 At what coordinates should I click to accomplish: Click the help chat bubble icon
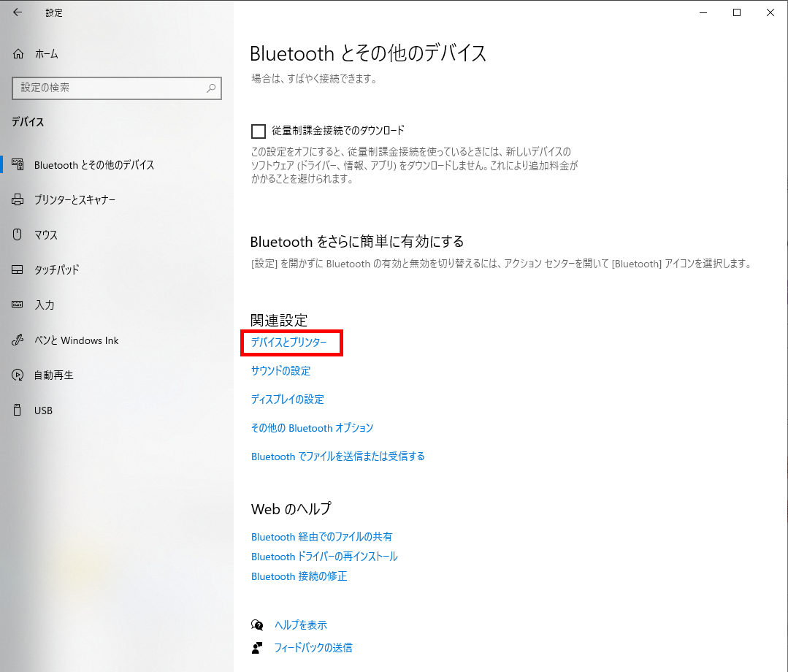pyautogui.click(x=257, y=625)
